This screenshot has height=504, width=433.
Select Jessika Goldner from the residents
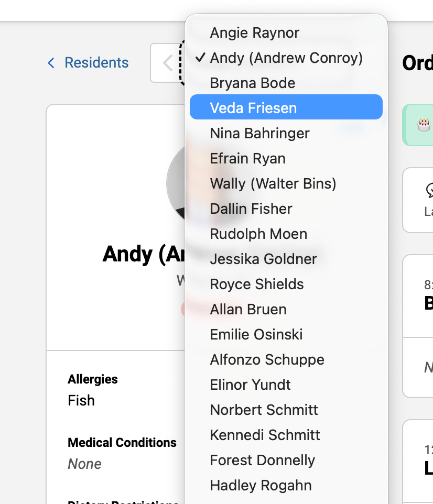(x=263, y=259)
